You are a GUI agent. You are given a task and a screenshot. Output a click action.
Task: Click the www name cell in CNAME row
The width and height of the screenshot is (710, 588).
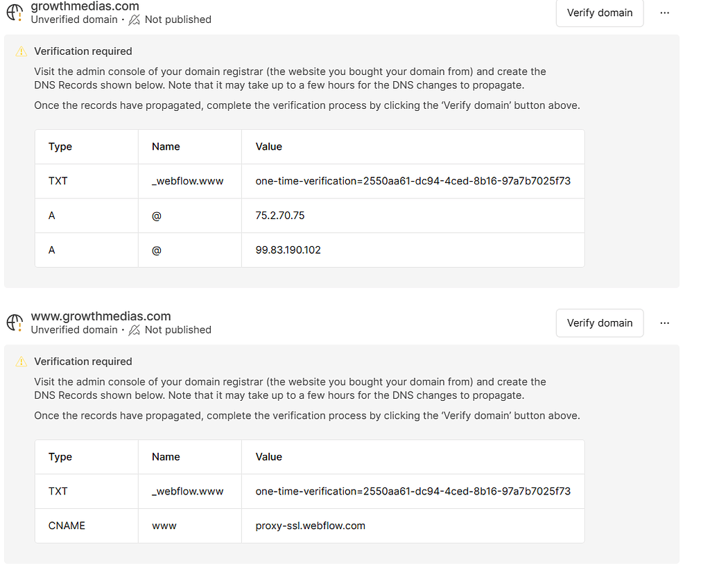coord(164,526)
